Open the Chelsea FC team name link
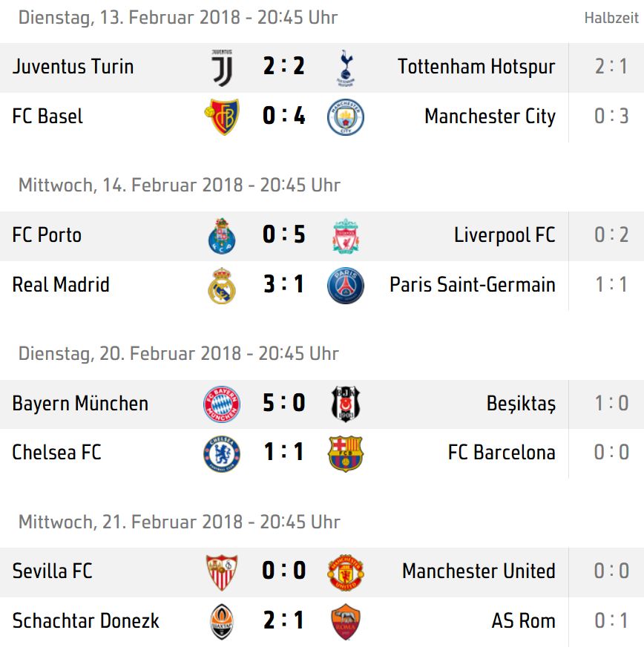 click(x=56, y=452)
